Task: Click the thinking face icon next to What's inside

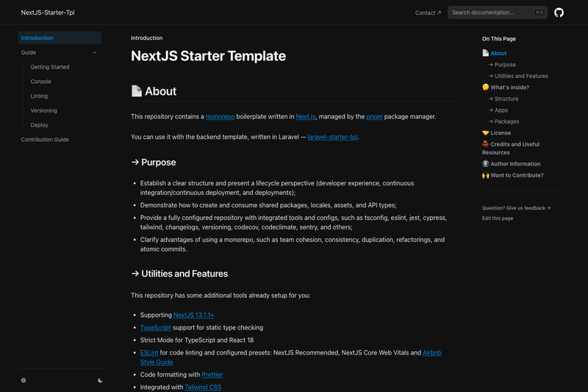Action: click(486, 87)
